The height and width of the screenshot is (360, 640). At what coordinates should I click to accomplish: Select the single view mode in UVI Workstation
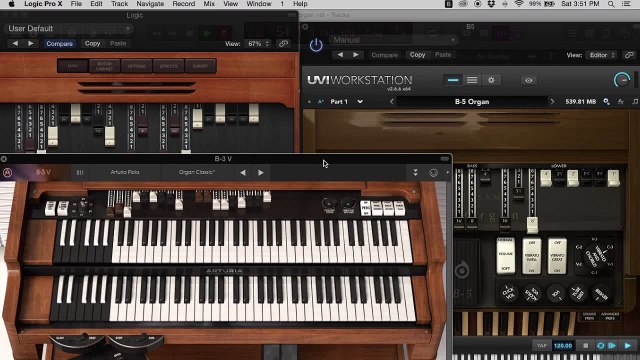(x=453, y=80)
